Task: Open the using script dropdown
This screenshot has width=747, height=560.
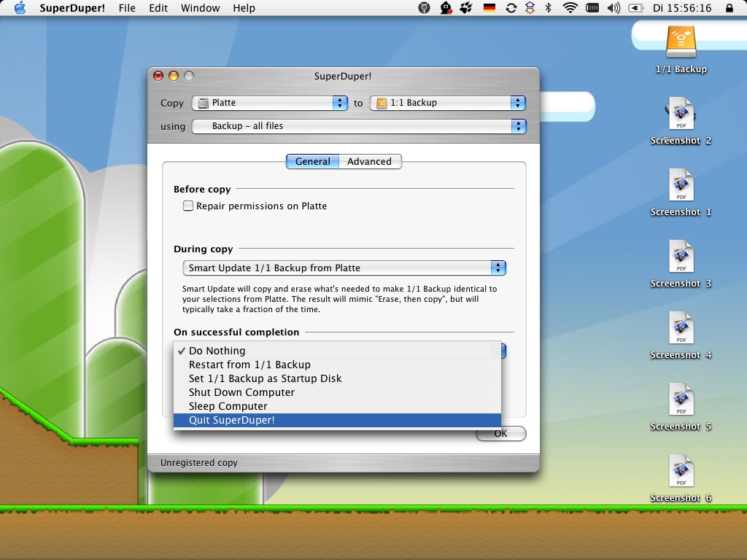Action: pyautogui.click(x=359, y=126)
